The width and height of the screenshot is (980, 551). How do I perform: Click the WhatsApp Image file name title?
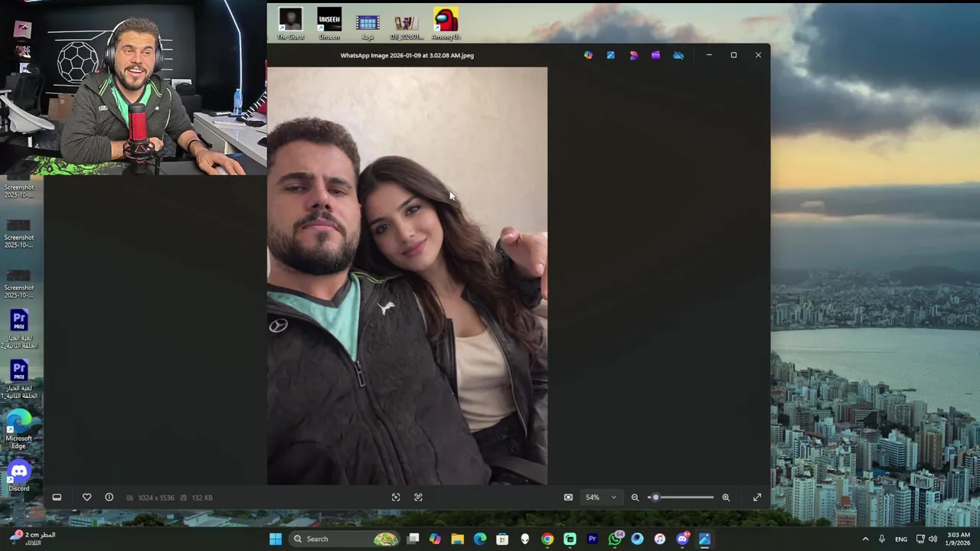pos(407,55)
